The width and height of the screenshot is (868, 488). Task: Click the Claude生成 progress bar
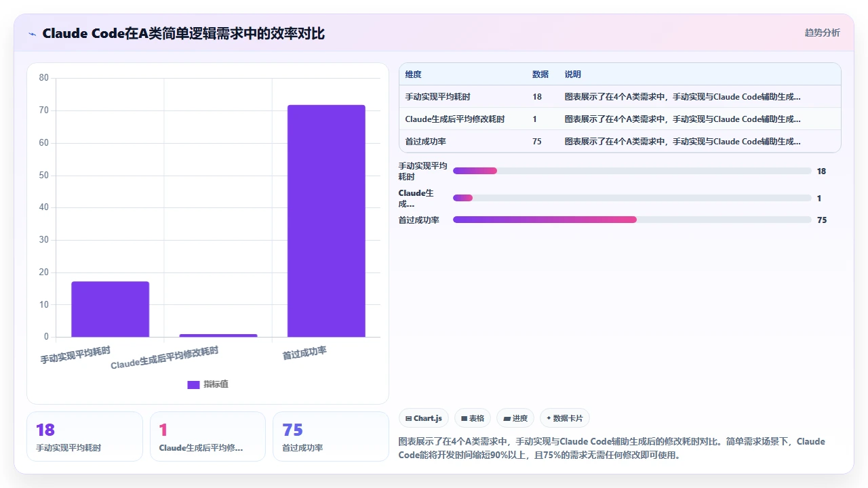(632, 198)
